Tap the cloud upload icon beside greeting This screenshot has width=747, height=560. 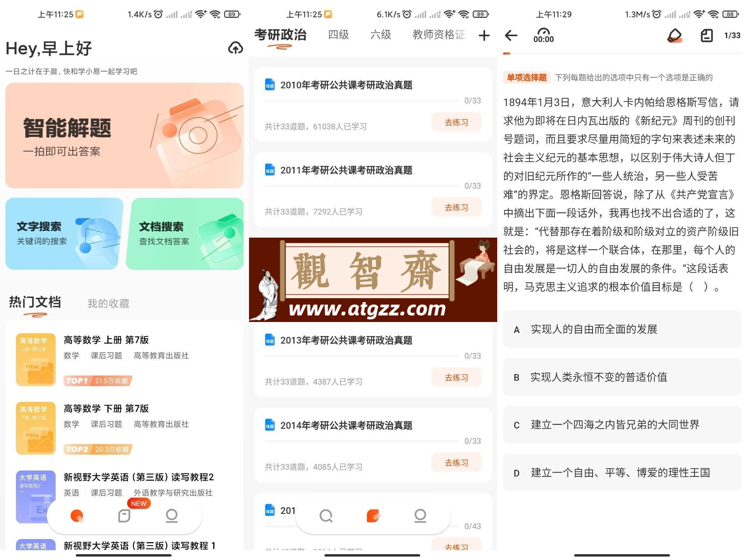point(235,48)
